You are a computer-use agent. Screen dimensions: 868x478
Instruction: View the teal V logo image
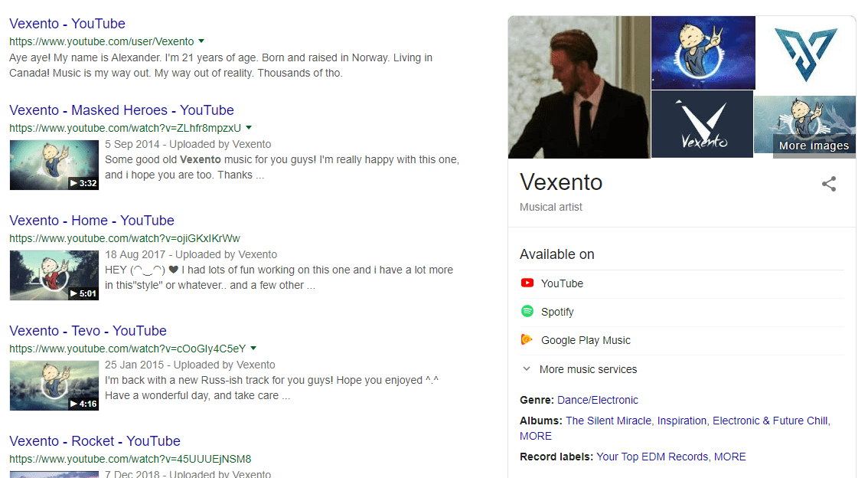(806, 55)
